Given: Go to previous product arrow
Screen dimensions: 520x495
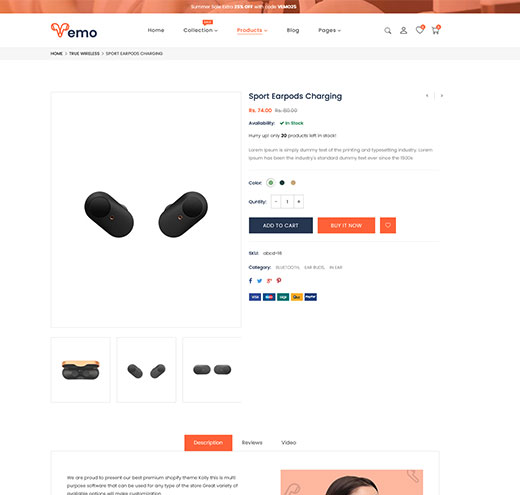Looking at the screenshot, I should (x=427, y=96).
